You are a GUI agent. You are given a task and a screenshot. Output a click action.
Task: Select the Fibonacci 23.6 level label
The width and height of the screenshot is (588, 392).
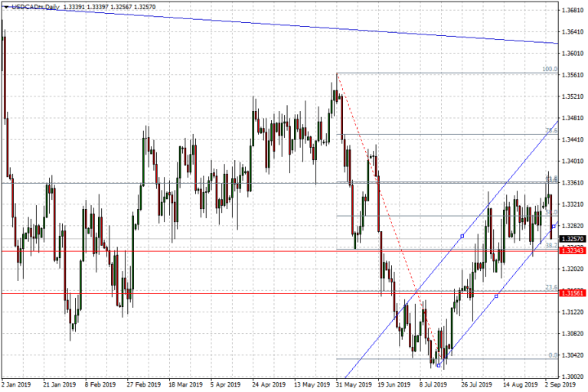click(x=550, y=287)
